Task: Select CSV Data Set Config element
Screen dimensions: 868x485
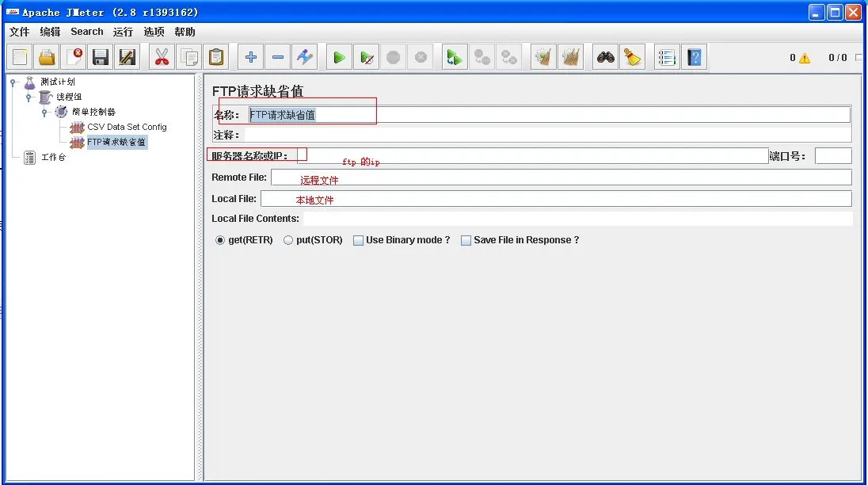Action: click(x=127, y=127)
